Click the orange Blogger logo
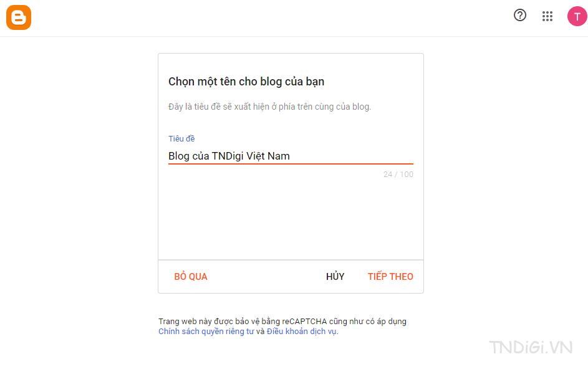 click(x=19, y=17)
